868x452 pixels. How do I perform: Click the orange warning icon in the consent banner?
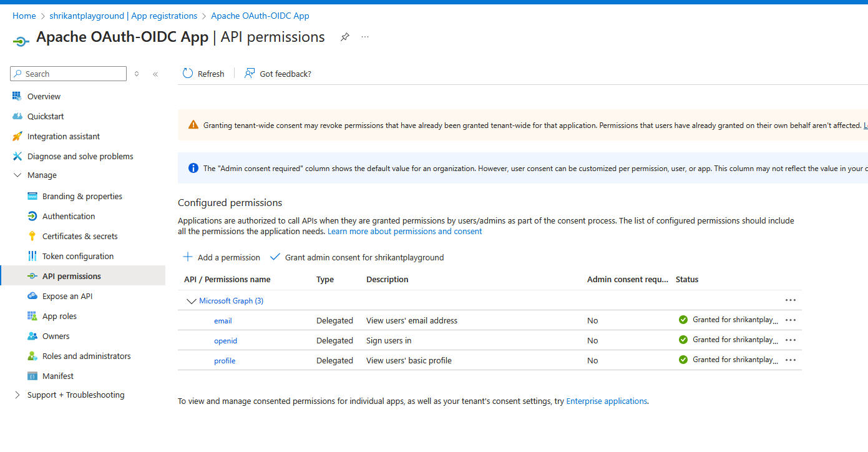(193, 125)
